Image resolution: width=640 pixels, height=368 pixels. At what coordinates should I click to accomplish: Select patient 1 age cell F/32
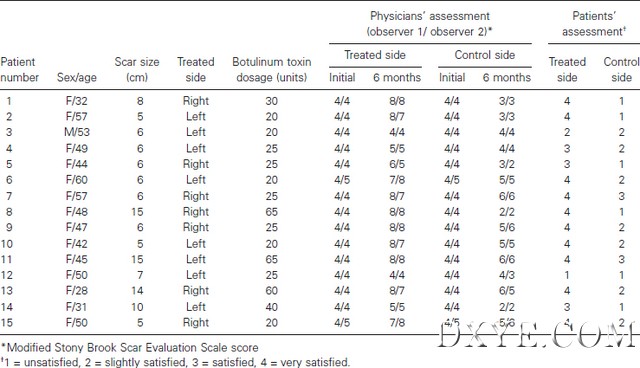tap(77, 101)
